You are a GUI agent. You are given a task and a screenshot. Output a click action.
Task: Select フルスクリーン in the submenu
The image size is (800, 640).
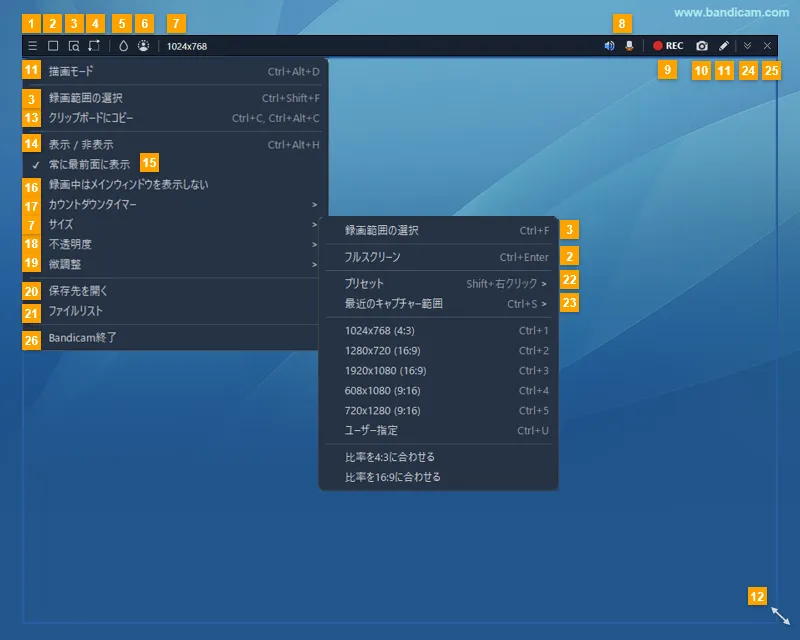[438, 257]
